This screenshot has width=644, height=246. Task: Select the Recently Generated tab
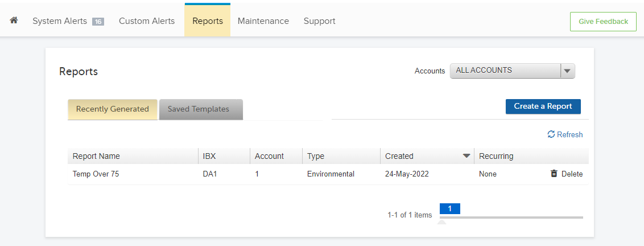113,109
